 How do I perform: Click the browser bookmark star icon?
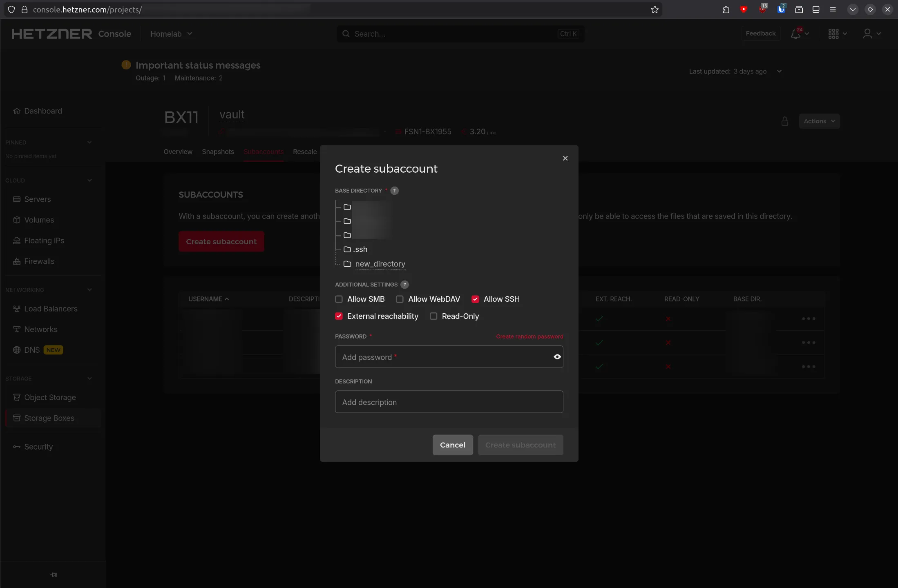(655, 9)
